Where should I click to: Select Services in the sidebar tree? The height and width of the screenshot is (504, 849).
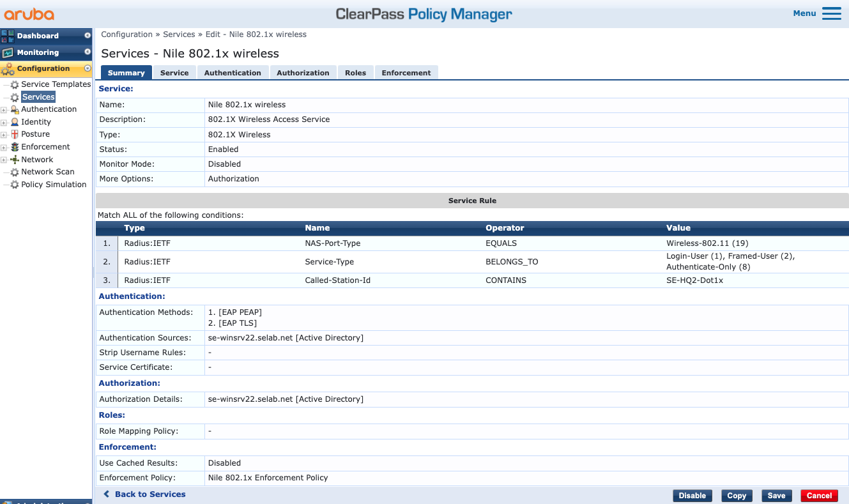(38, 97)
